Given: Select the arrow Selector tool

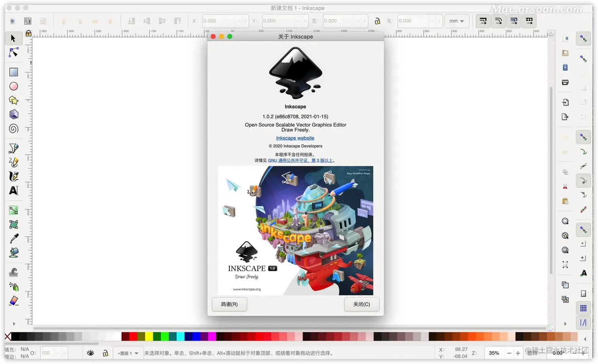Looking at the screenshot, I should tap(13, 38).
